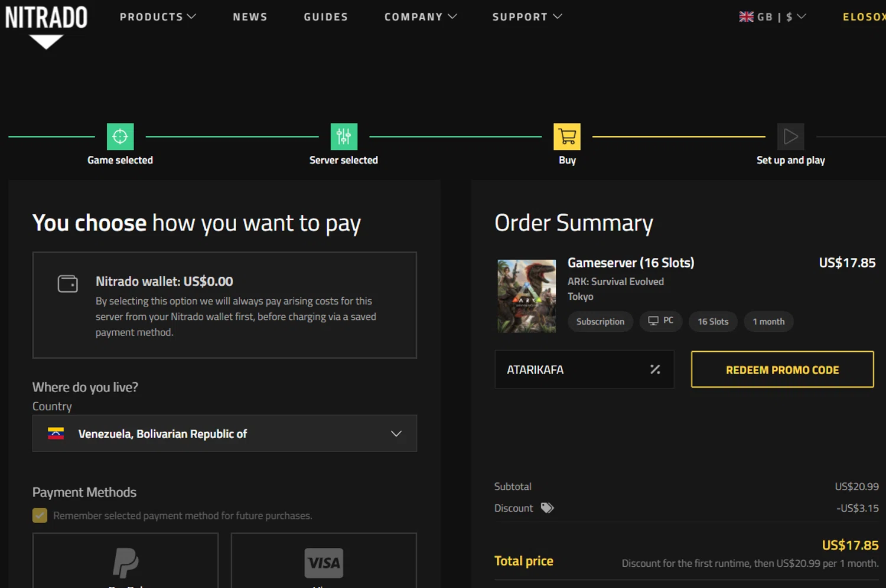Click the Tokyo location text
The image size is (886, 588).
pos(580,296)
